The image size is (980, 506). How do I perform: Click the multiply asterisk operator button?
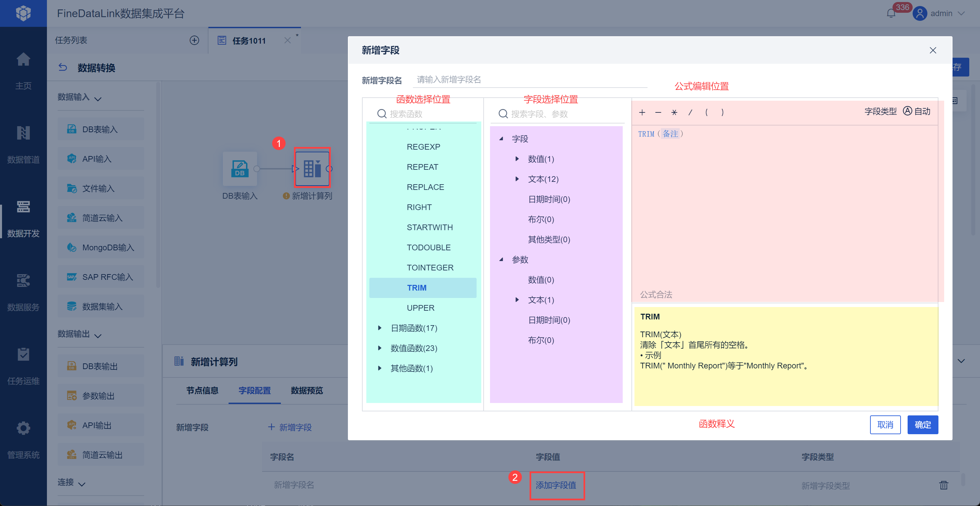pos(674,112)
